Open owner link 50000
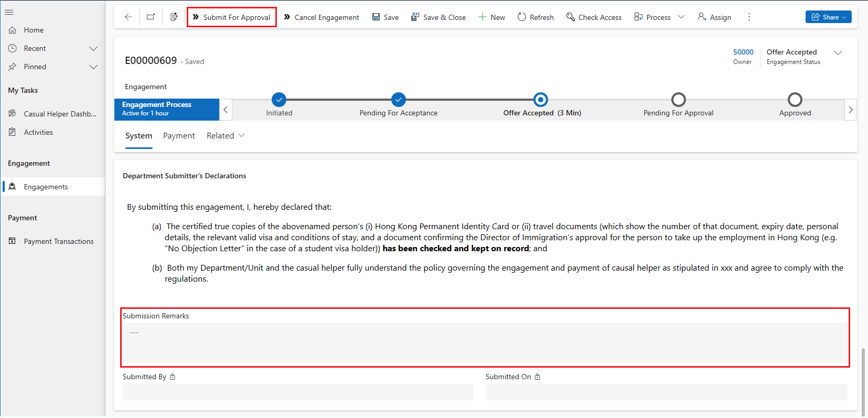The height and width of the screenshot is (418, 868). click(743, 52)
